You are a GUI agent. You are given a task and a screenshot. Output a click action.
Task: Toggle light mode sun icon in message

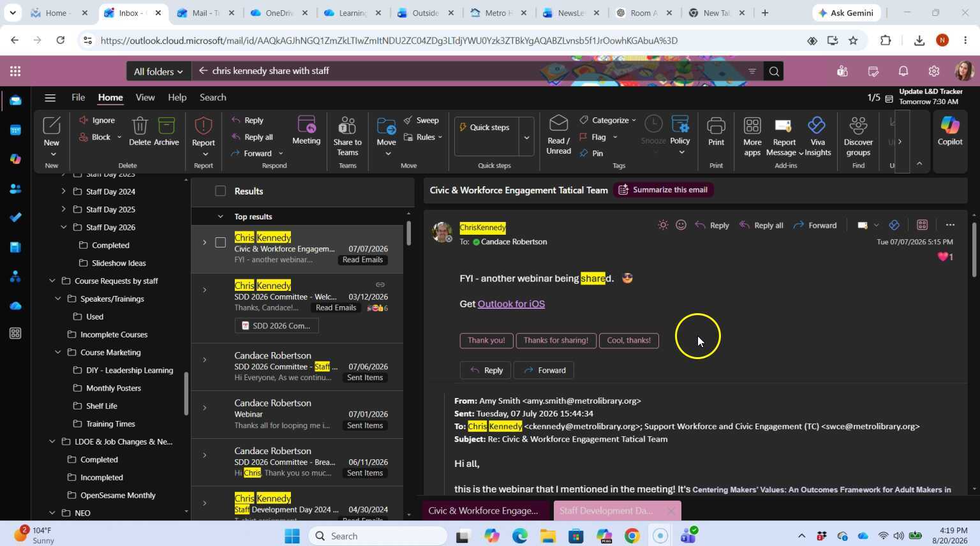coord(663,225)
